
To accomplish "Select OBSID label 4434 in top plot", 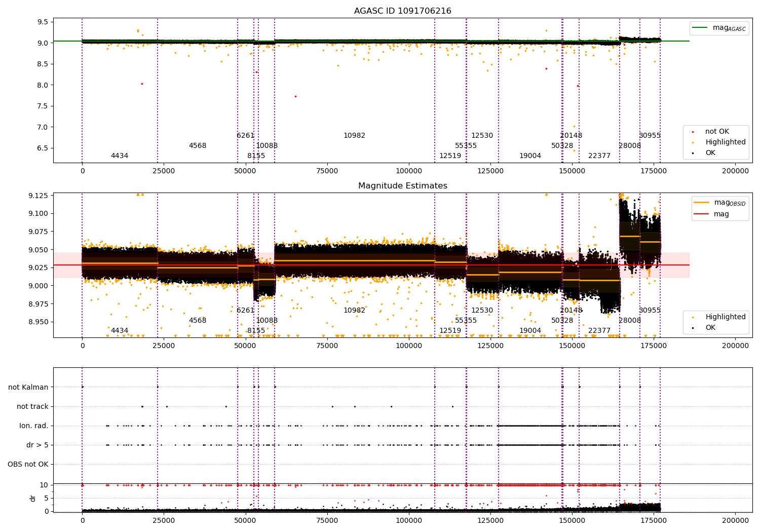I will [120, 156].
